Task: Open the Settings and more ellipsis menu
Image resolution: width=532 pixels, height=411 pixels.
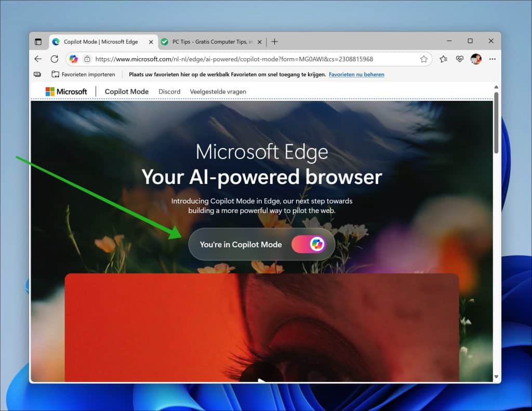Action: click(x=493, y=59)
